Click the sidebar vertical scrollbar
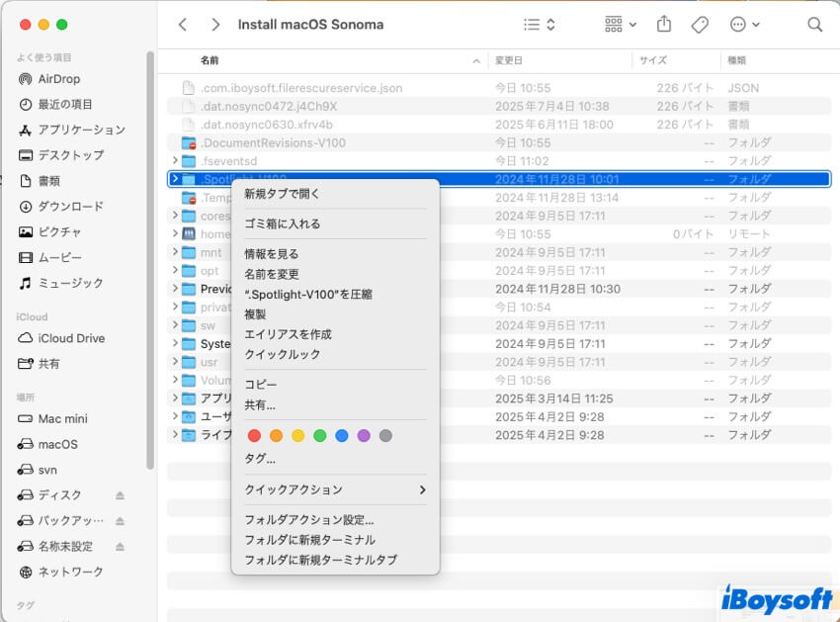This screenshot has width=840, height=622. [150, 260]
